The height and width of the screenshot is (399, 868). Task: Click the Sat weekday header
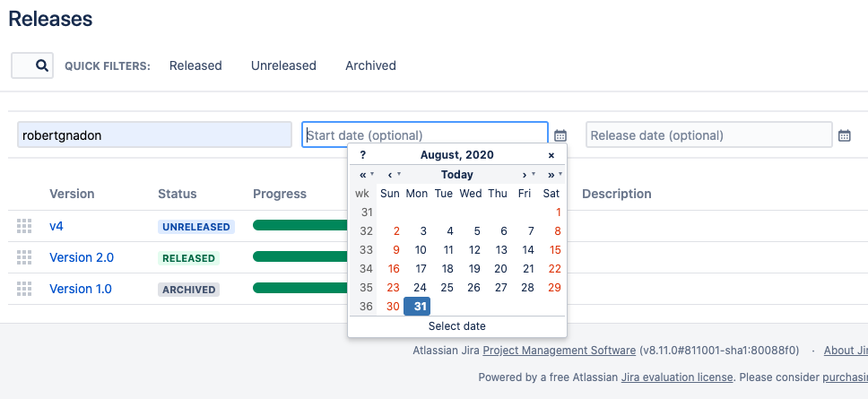coord(551,193)
